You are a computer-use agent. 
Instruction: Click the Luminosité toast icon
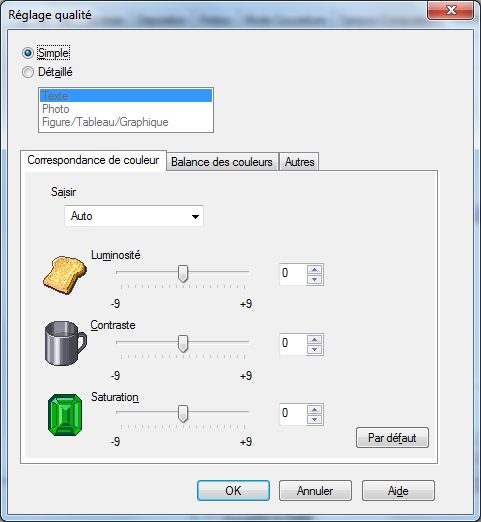pos(65,275)
